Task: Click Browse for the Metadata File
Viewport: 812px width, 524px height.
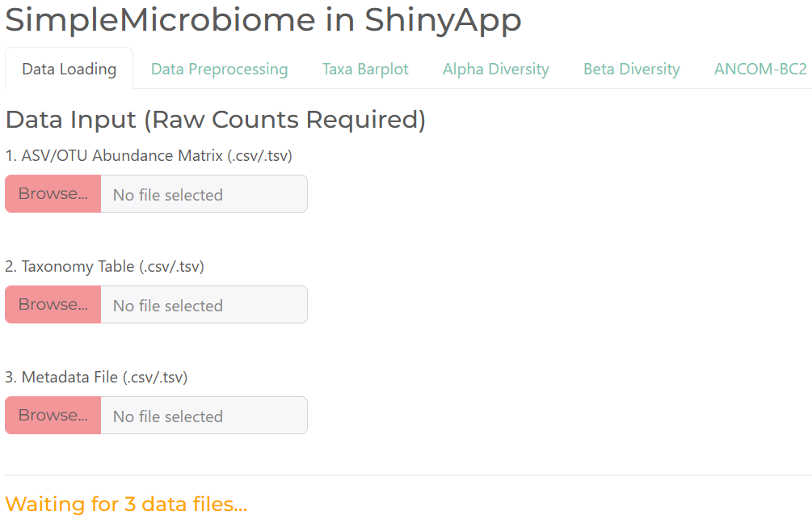Action: (52, 415)
